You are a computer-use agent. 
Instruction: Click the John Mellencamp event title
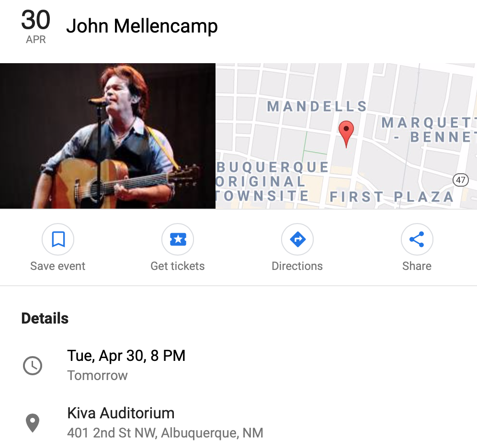[x=142, y=26]
